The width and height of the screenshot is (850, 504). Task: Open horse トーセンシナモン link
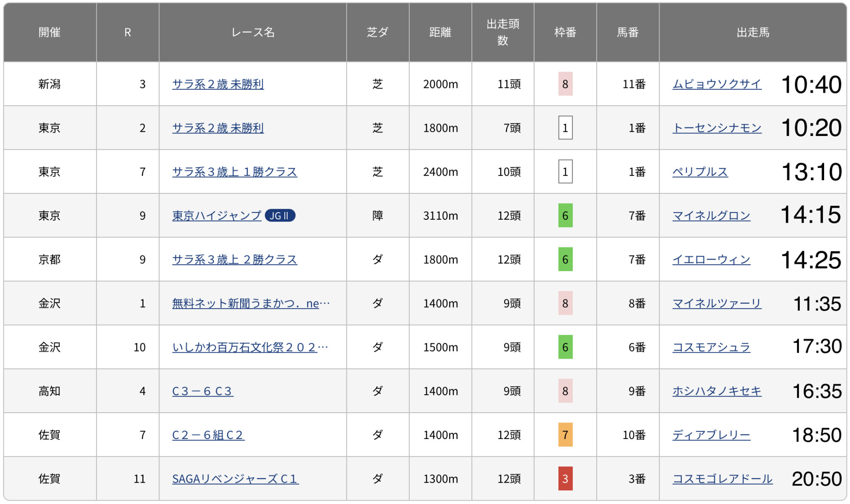click(717, 128)
